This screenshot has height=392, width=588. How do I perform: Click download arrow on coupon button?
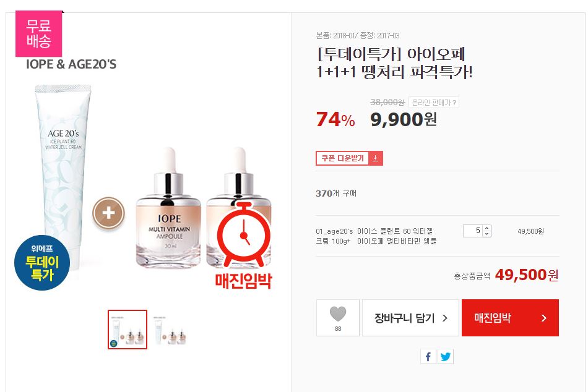[375, 158]
